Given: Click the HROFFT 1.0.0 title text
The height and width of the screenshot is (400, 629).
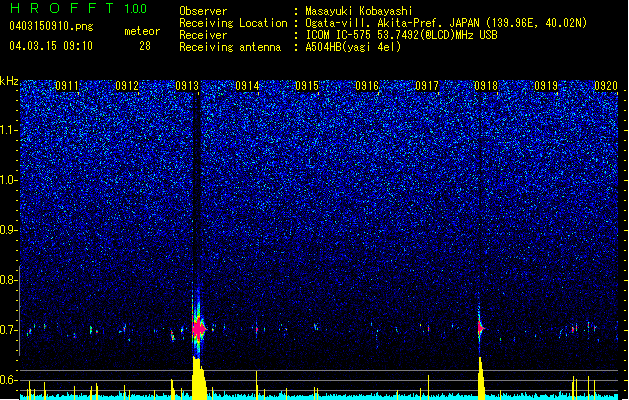Looking at the screenshot, I should pyautogui.click(x=79, y=8).
